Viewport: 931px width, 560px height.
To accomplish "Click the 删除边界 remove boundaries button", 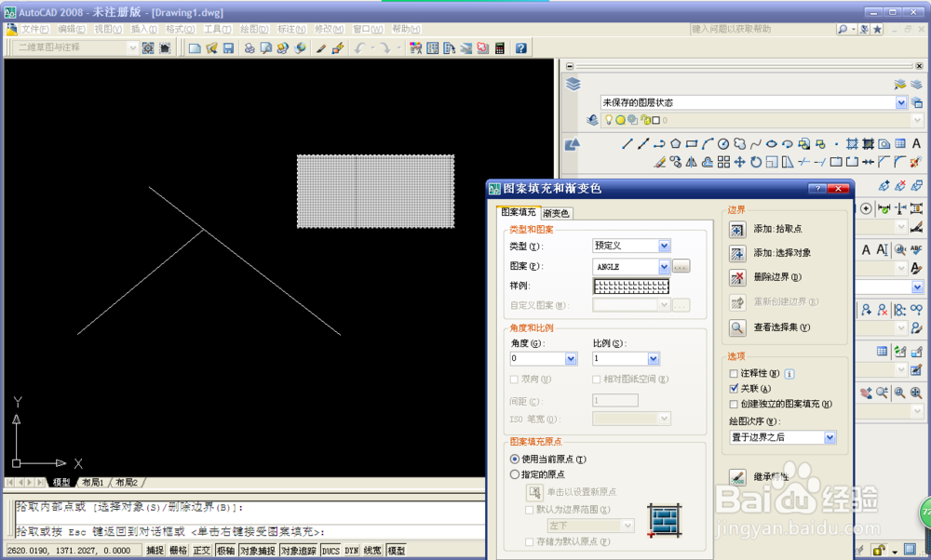I will click(736, 277).
